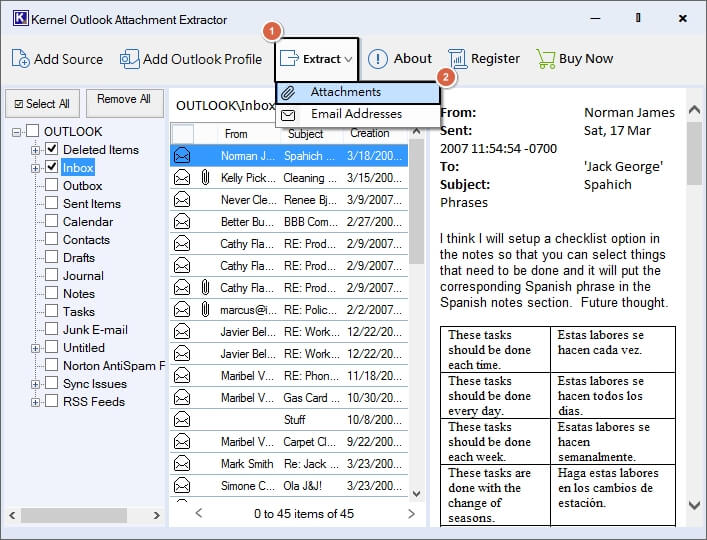The width and height of the screenshot is (707, 540).
Task: Check the Junk E-mail folder checkbox
Action: coord(52,329)
